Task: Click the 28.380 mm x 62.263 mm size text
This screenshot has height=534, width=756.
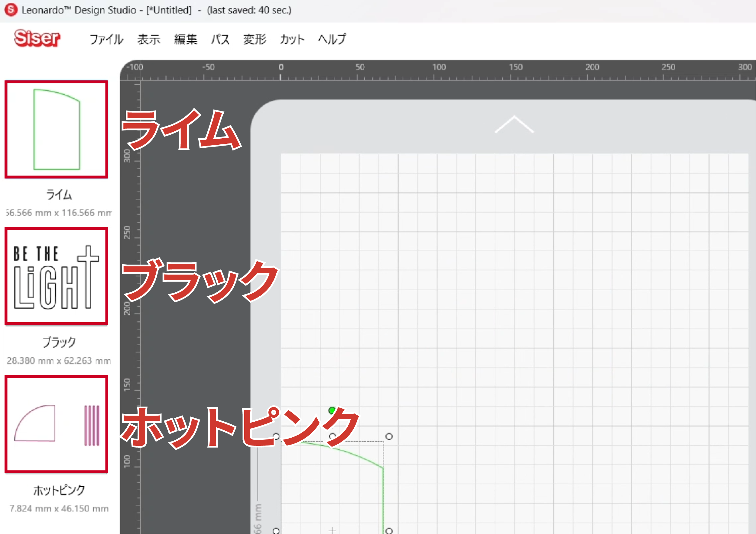Action: [x=59, y=361]
